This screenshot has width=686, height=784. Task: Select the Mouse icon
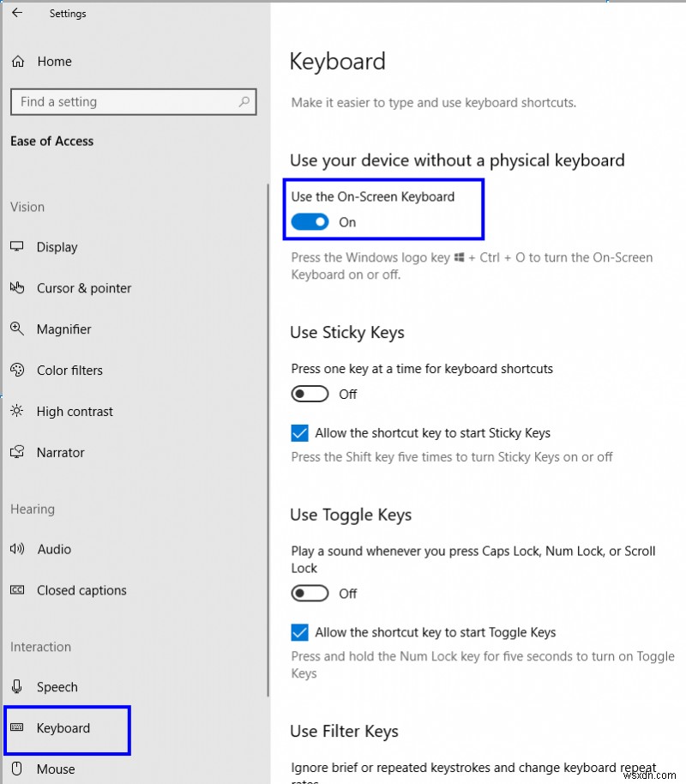click(17, 769)
